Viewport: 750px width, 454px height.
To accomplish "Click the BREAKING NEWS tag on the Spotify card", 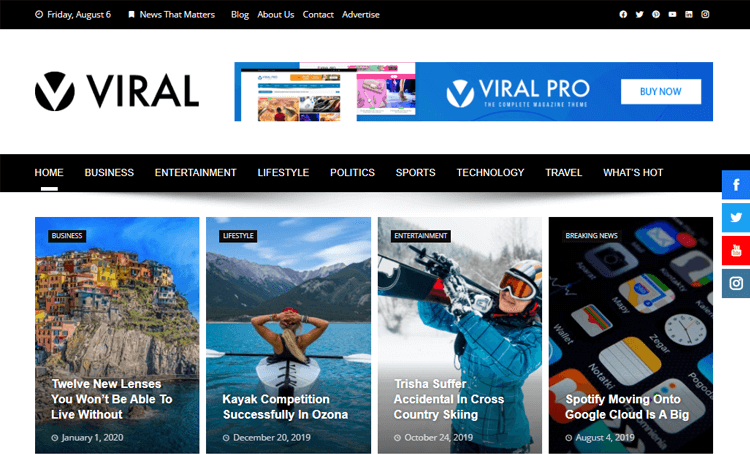I will [591, 236].
